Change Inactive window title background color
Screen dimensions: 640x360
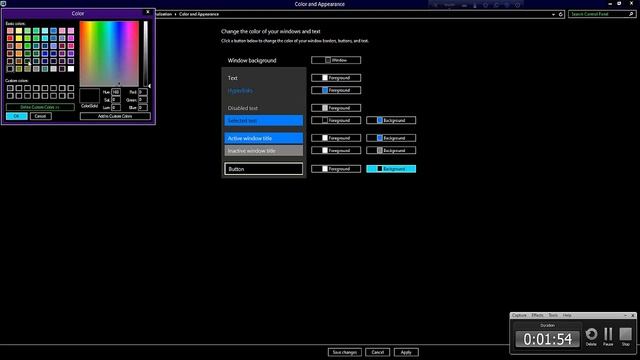(391, 150)
